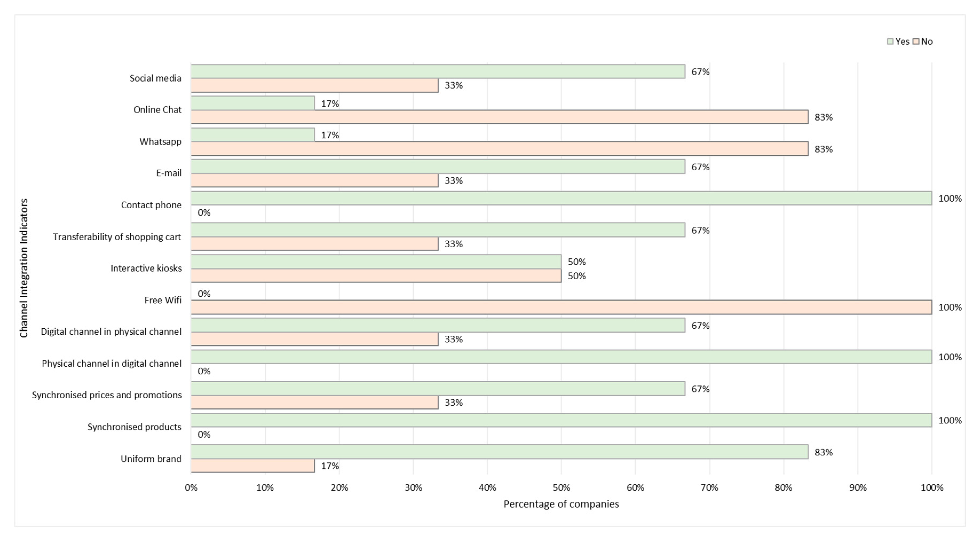The height and width of the screenshot is (540, 980).
Task: Select the Contact phone 100% green bar
Action: pyautogui.click(x=561, y=198)
